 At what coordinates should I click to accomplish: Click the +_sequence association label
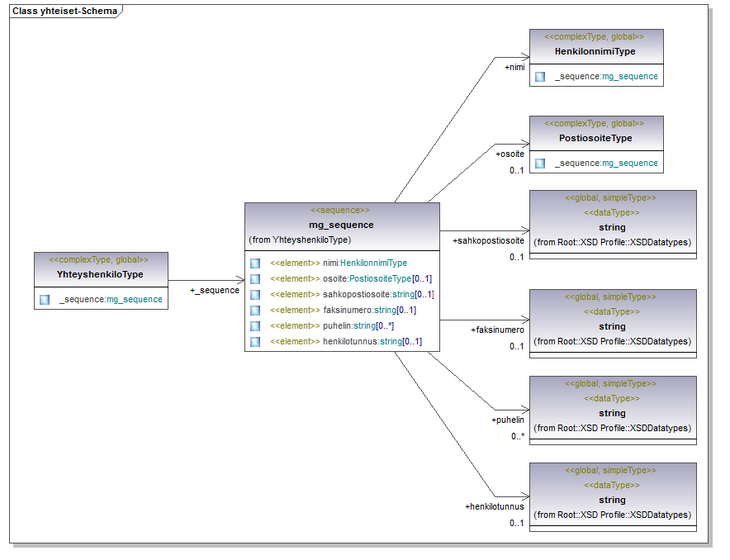tap(215, 291)
